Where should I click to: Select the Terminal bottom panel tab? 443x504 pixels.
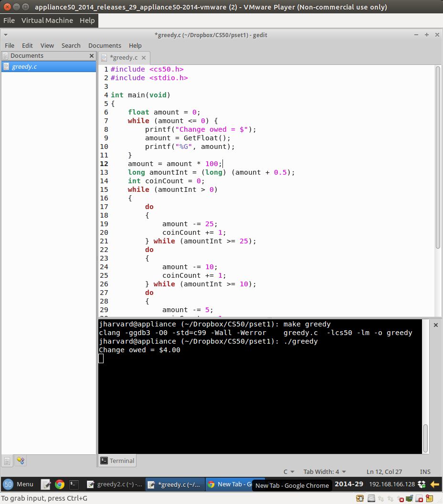[117, 461]
